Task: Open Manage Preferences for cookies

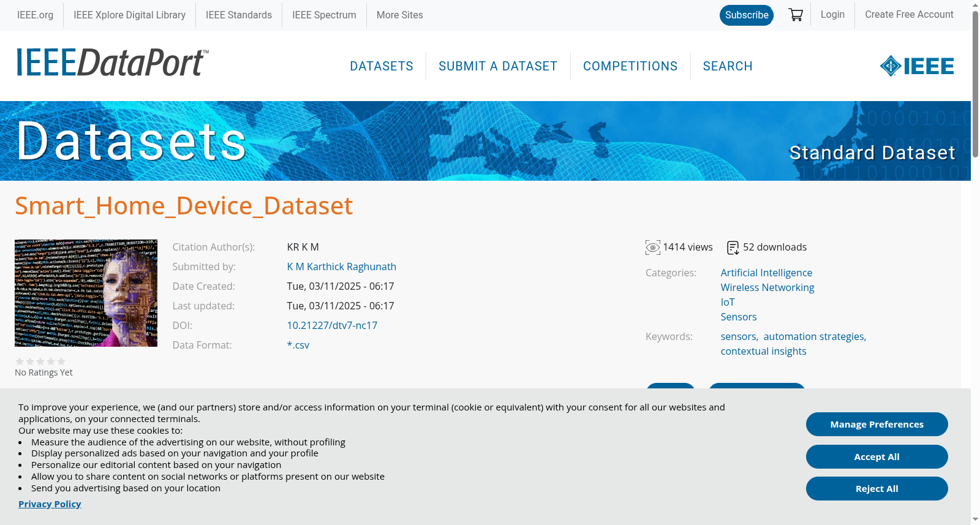Action: tap(877, 424)
